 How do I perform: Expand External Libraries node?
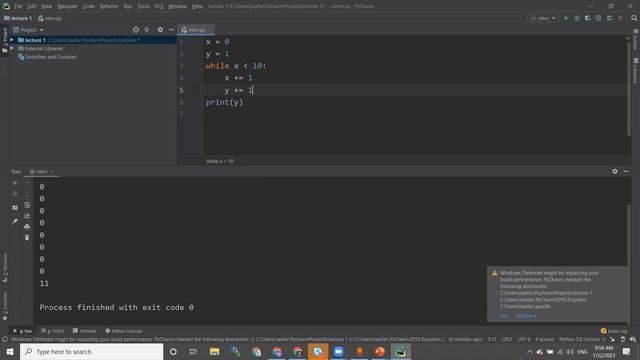12,49
